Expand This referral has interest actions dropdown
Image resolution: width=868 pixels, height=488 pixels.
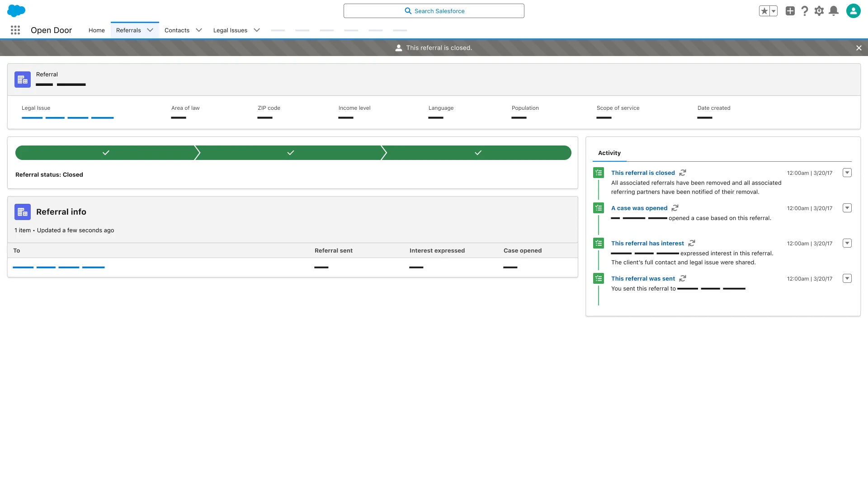(847, 243)
